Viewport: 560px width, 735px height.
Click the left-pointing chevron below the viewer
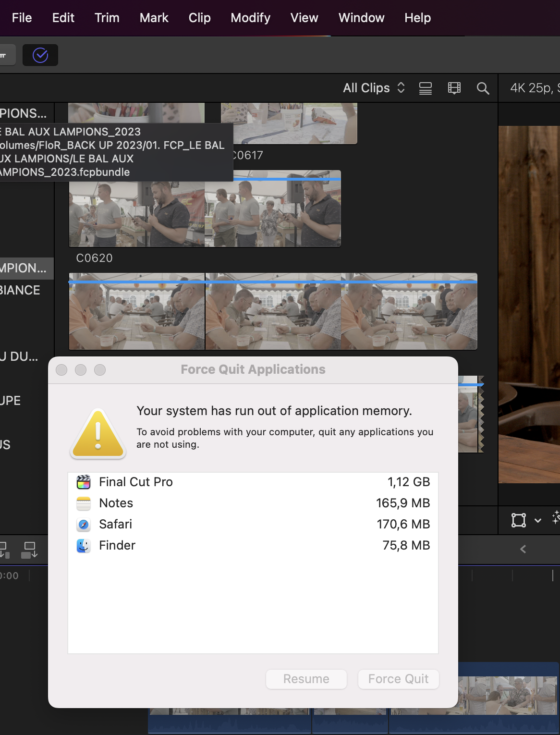point(523,549)
